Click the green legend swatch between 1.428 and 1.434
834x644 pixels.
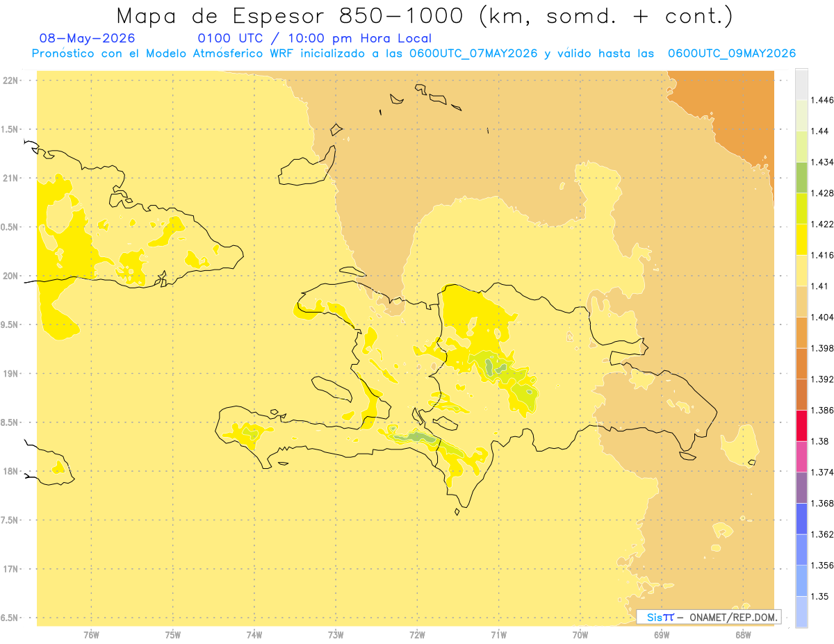(x=801, y=177)
